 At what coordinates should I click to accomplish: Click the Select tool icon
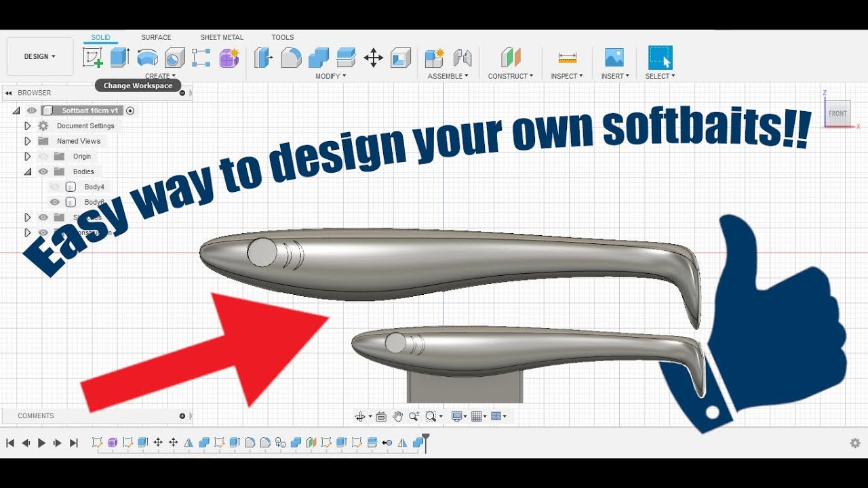click(x=660, y=58)
